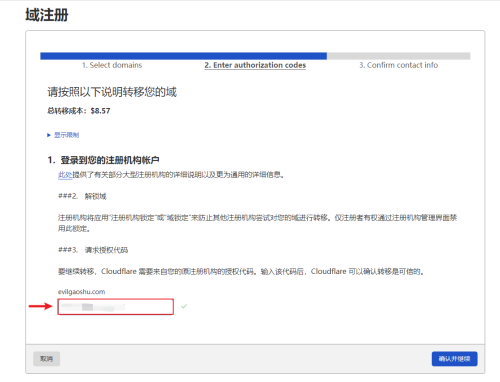500x382 pixels.
Task: Click the grey unfilled progress bar segment
Action: (x=398, y=56)
